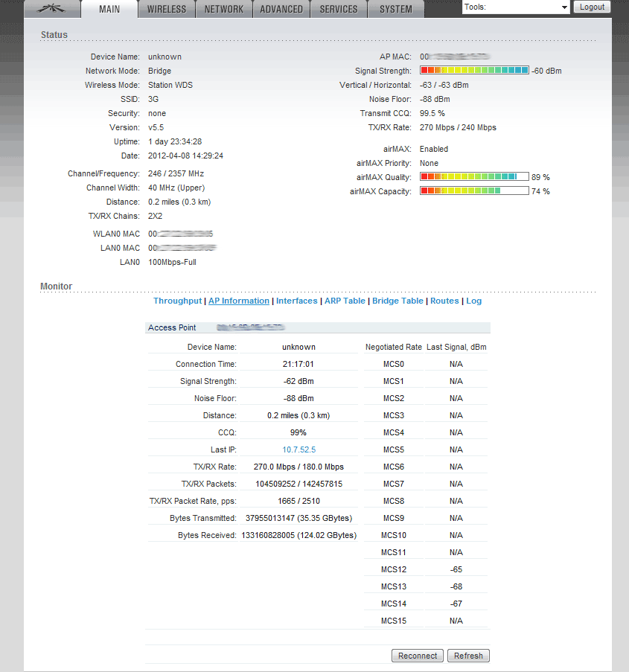Select the Channel Width value 40 MHz (Upper)
Image resolution: width=629 pixels, height=672 pixels.
pyautogui.click(x=176, y=188)
